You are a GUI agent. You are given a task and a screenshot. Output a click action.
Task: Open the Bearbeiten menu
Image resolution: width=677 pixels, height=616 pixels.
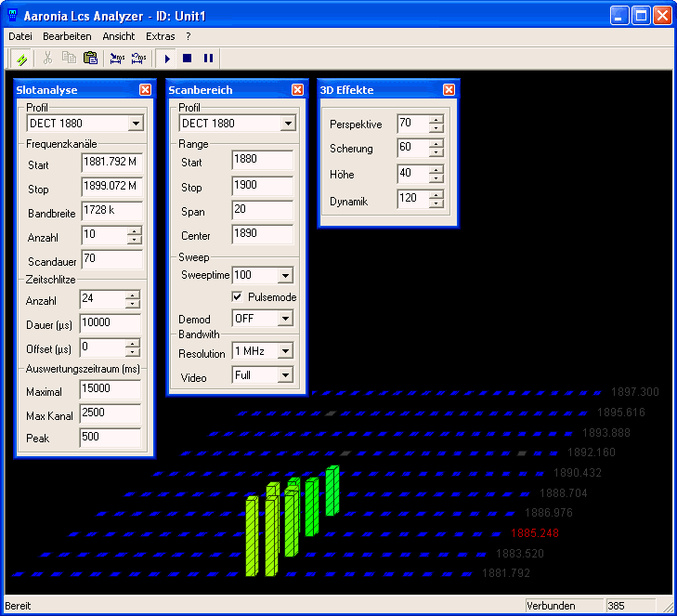[67, 36]
